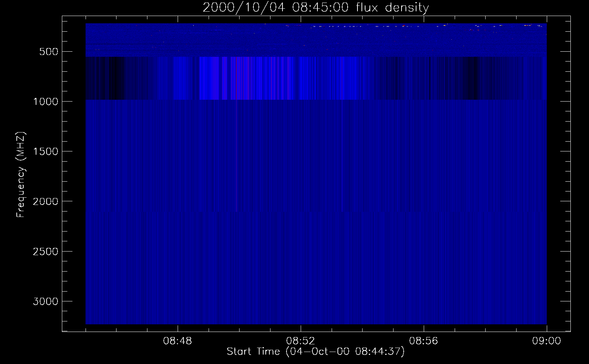Click the "Frequency (MHZ)" axis label
The width and height of the screenshot is (589, 364).
click(x=21, y=175)
